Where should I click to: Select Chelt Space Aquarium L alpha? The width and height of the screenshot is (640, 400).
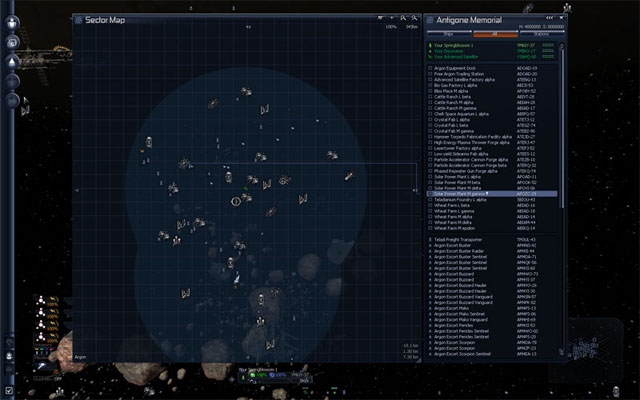pos(492,114)
